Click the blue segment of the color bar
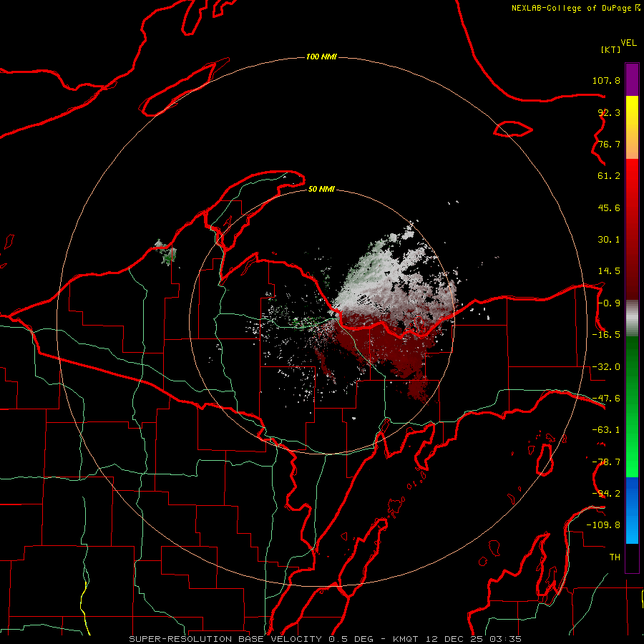Image resolution: width=644 pixels, height=644 pixels. 632,510
